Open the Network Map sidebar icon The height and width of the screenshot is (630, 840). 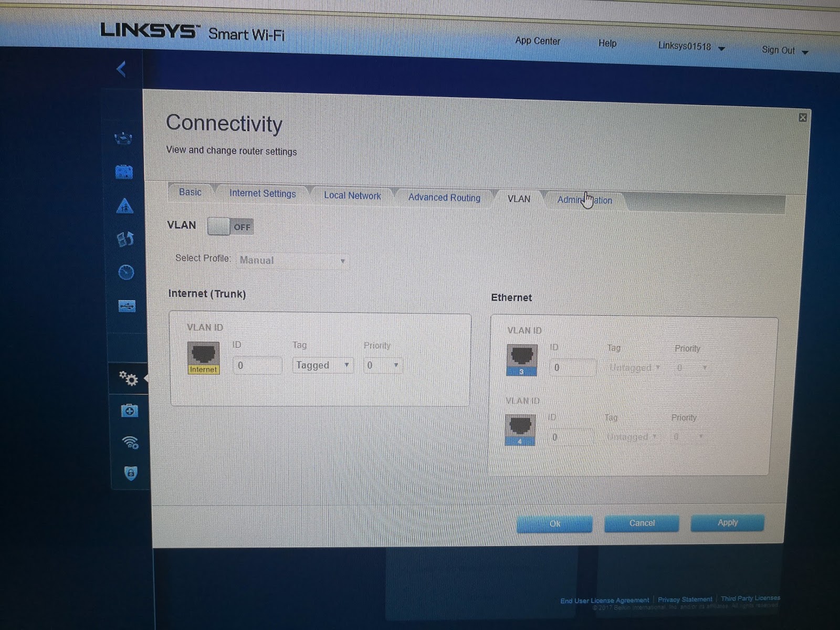click(x=123, y=139)
